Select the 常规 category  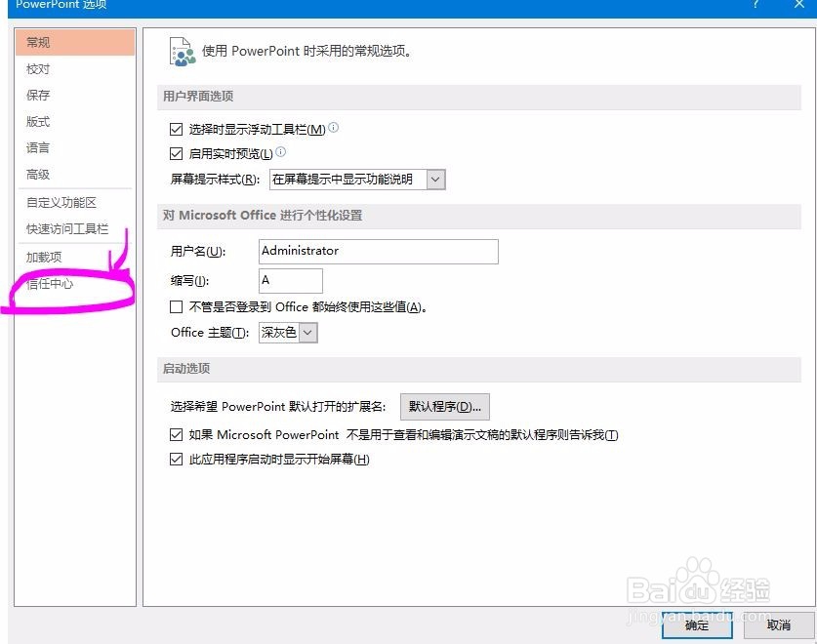point(75,42)
